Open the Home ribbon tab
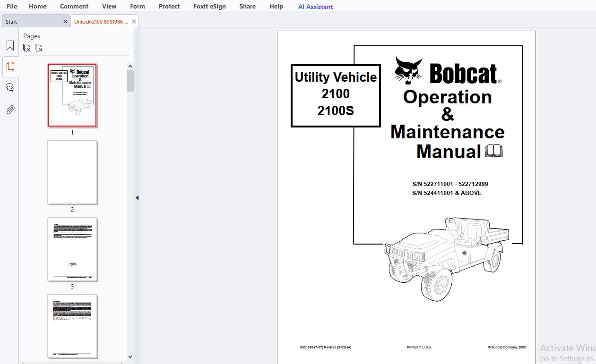The height and width of the screenshot is (364, 596). [38, 6]
